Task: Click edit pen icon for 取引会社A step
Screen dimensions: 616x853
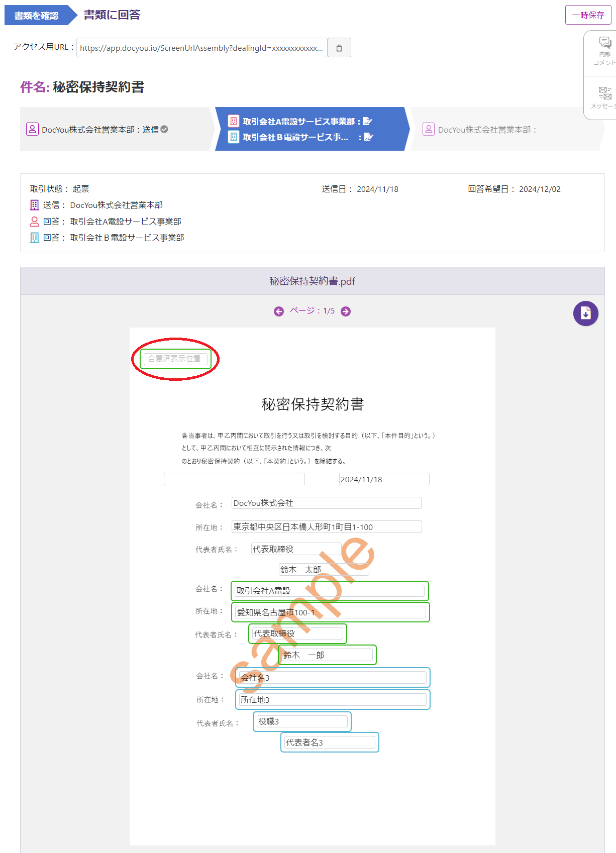Action: click(x=368, y=121)
